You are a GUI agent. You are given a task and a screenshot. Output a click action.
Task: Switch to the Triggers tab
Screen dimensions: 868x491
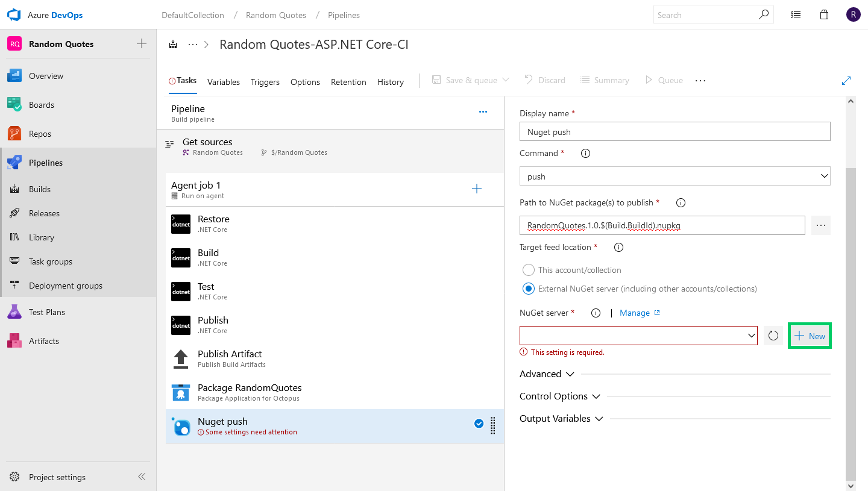click(265, 82)
